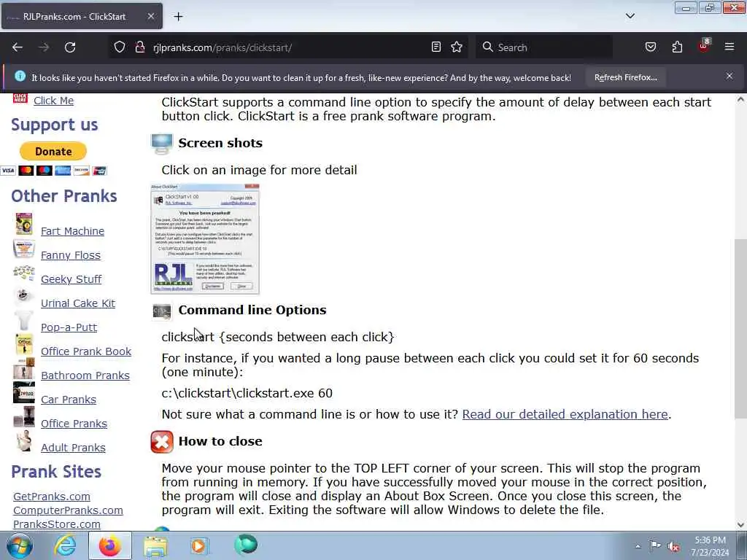Click the Adult Pranks image
Image resolution: width=747 pixels, height=560 pixels.
click(x=23, y=440)
